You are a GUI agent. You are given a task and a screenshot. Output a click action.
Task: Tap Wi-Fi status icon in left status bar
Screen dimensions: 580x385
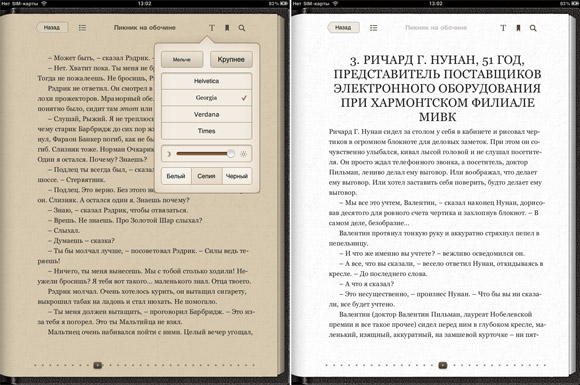pos(44,3)
